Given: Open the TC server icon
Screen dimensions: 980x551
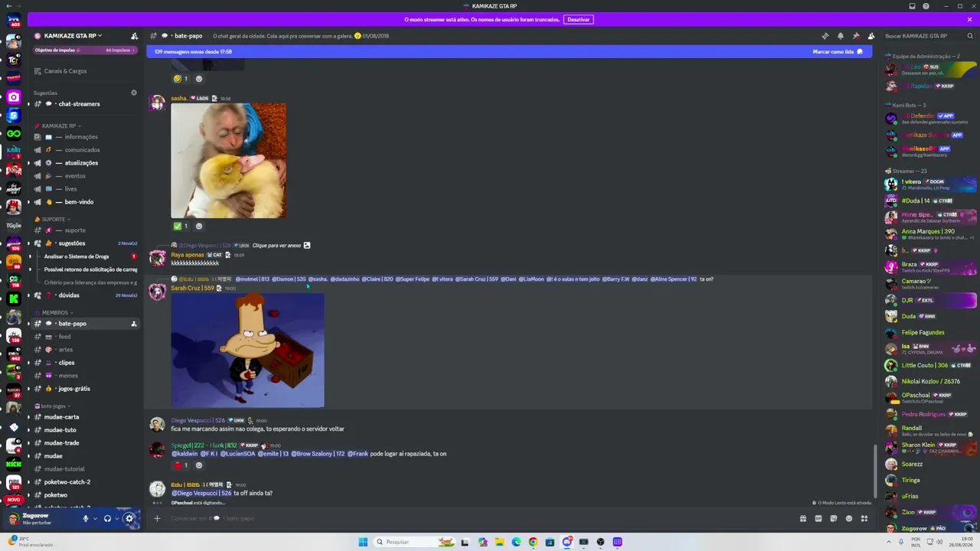Looking at the screenshot, I should click(14, 60).
